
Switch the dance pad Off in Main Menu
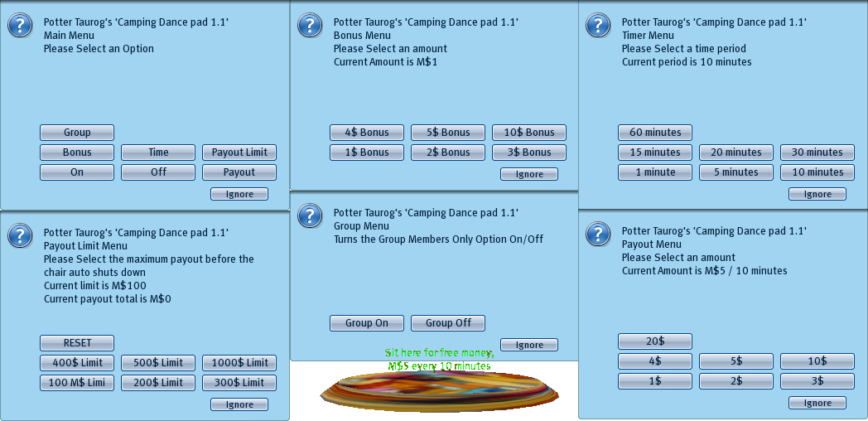(158, 172)
